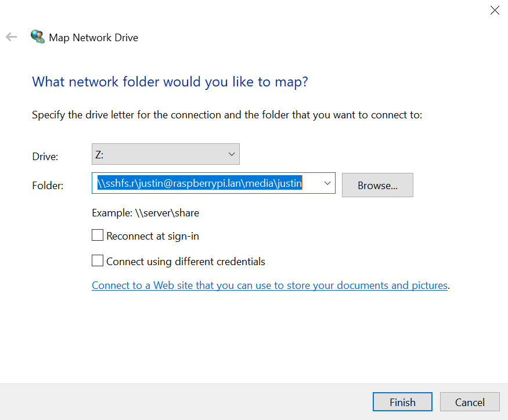The width and height of the screenshot is (508, 420).
Task: Click the Map Network Drive title text
Action: 93,38
